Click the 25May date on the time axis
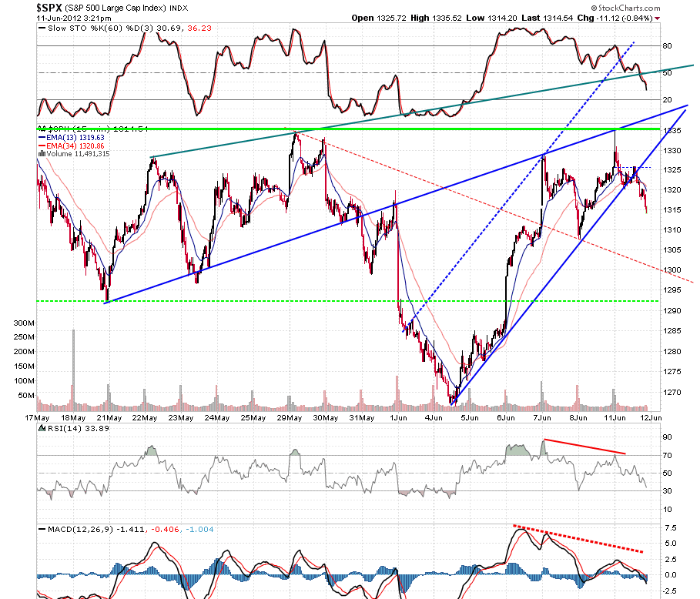The width and height of the screenshot is (700, 599). tap(253, 418)
